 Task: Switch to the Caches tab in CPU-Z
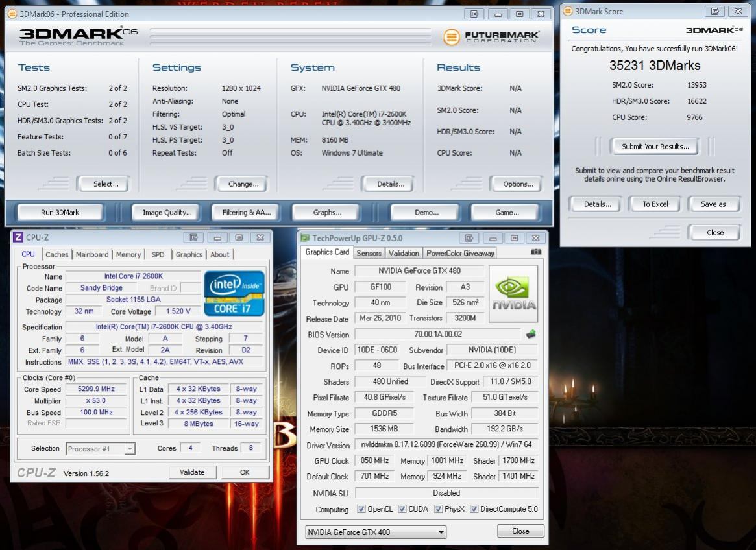pyautogui.click(x=57, y=254)
